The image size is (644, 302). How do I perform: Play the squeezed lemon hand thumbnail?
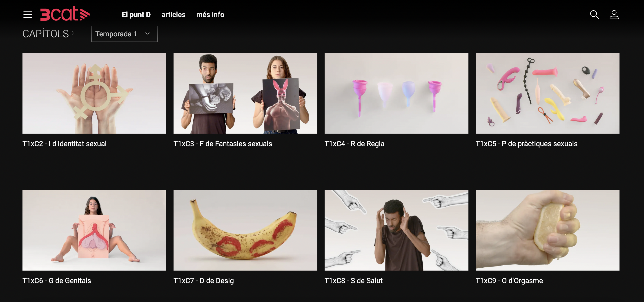click(547, 230)
